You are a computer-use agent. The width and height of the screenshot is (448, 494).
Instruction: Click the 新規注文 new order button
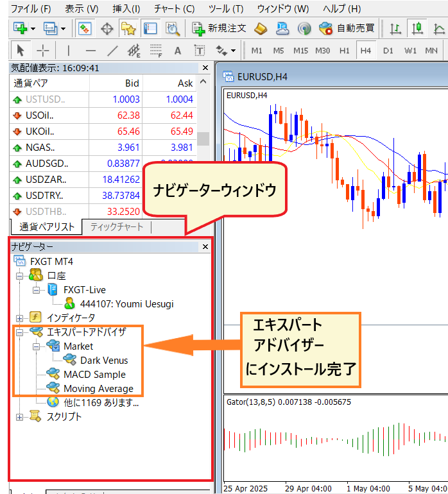pos(219,29)
